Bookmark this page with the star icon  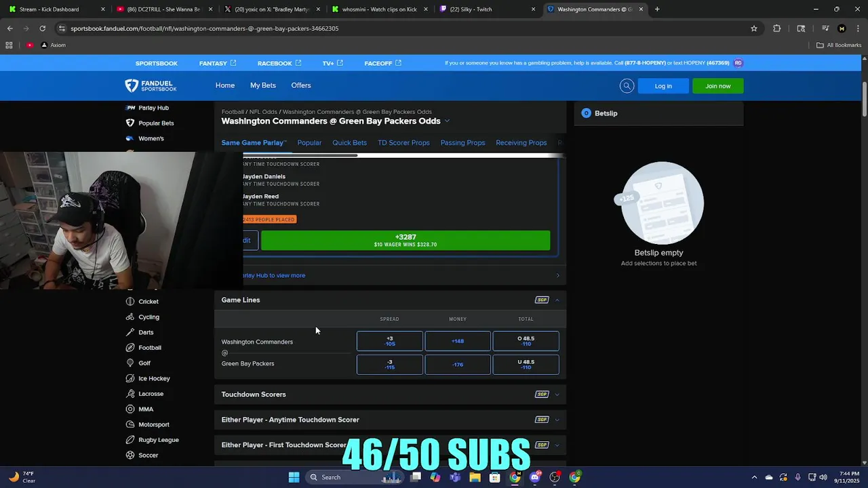[x=753, y=28]
